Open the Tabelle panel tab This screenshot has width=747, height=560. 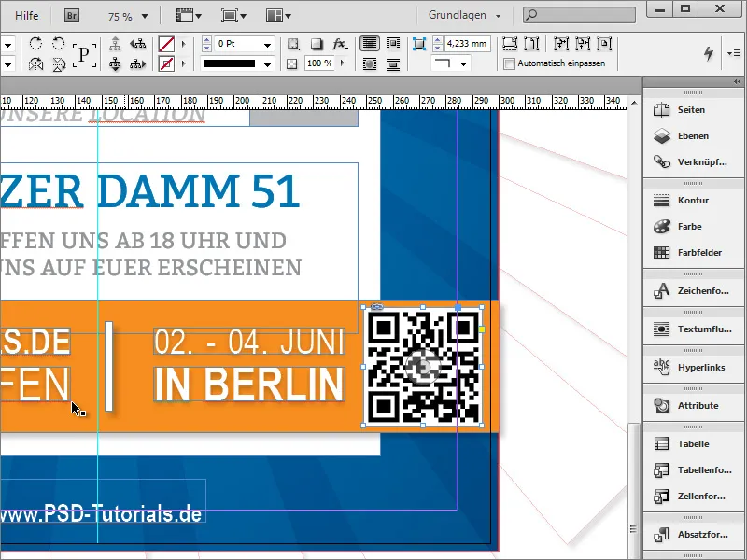coord(693,444)
